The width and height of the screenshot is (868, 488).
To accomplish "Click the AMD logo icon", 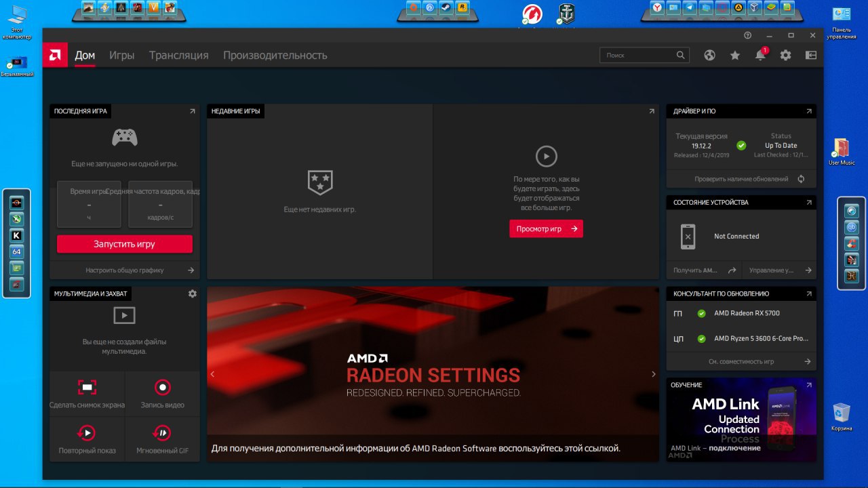I will (x=55, y=55).
